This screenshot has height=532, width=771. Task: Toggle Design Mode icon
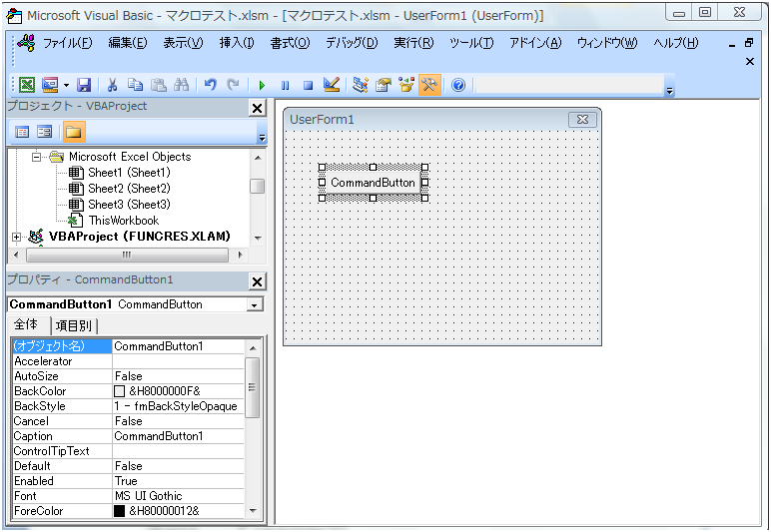332,85
